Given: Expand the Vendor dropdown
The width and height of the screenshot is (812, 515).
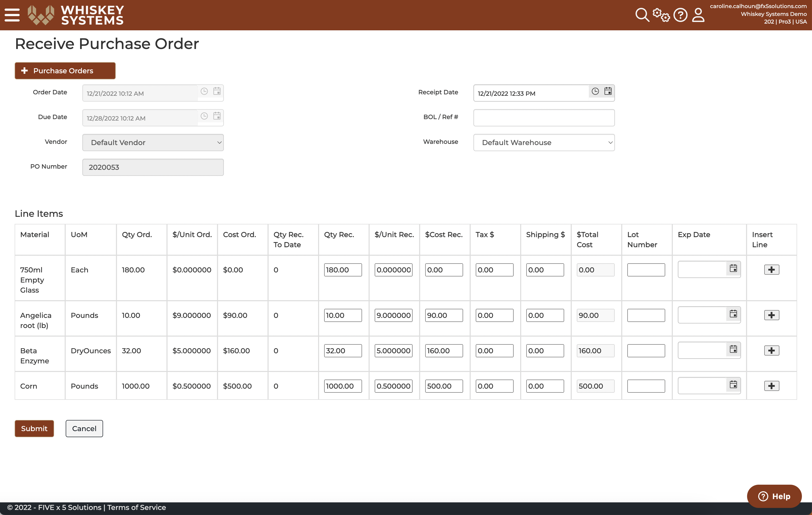Looking at the screenshot, I should (153, 142).
